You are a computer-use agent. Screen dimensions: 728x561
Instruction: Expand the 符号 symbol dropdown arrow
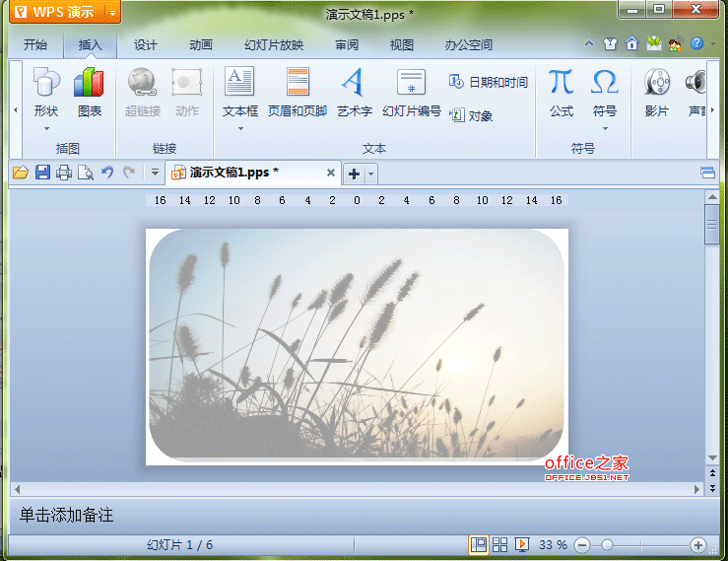(x=605, y=129)
